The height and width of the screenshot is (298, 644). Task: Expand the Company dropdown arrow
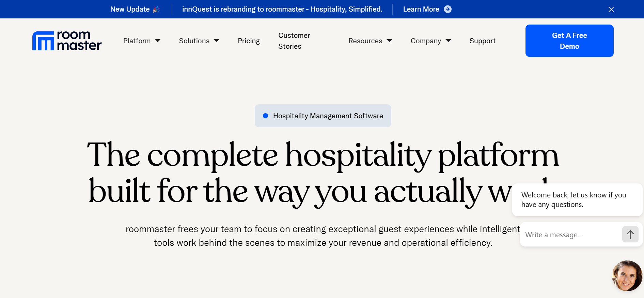(448, 41)
